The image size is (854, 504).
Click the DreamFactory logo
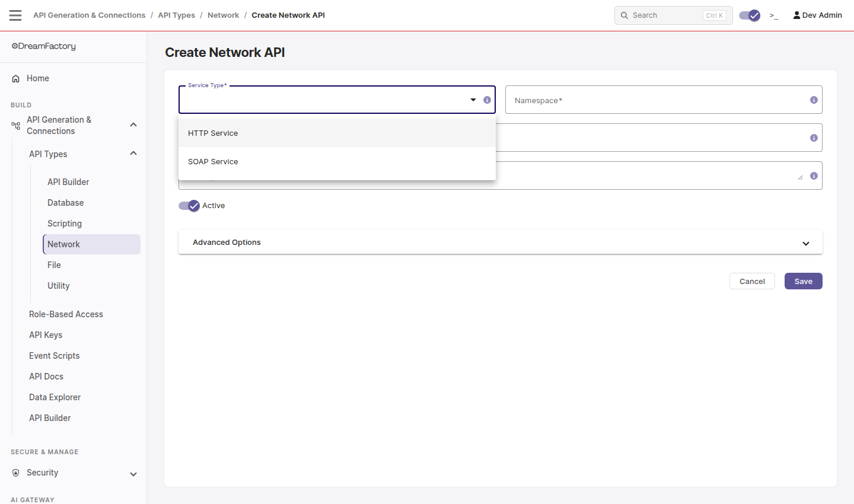coord(44,46)
